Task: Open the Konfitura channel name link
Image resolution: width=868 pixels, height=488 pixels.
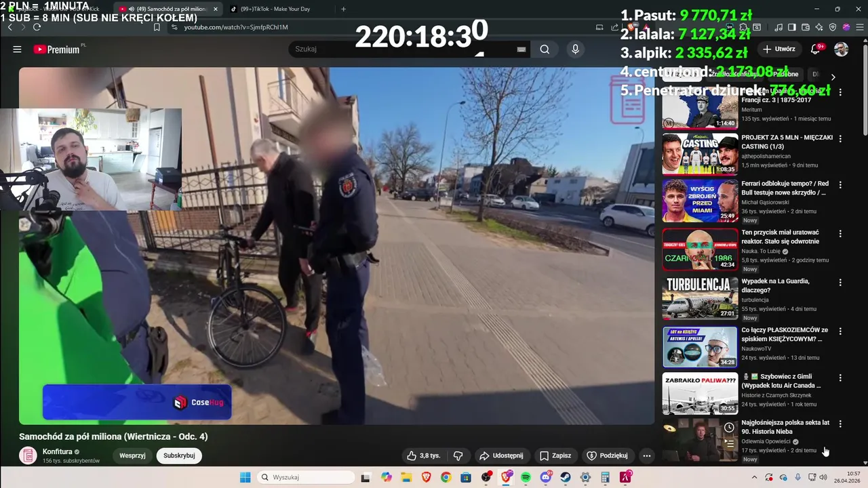Action: click(57, 451)
